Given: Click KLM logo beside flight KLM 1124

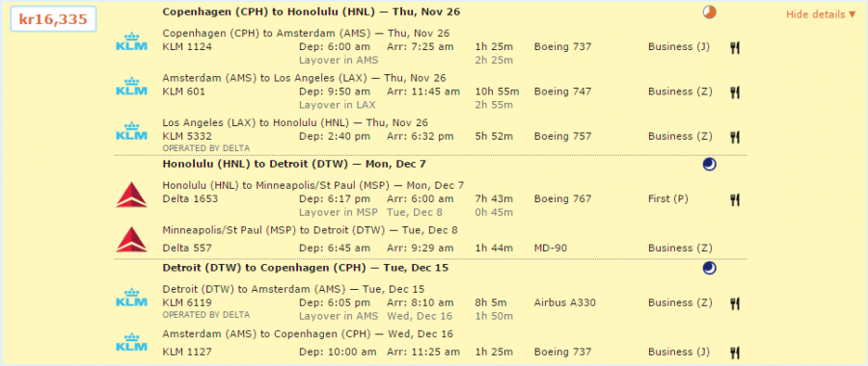Looking at the screenshot, I should point(131,42).
